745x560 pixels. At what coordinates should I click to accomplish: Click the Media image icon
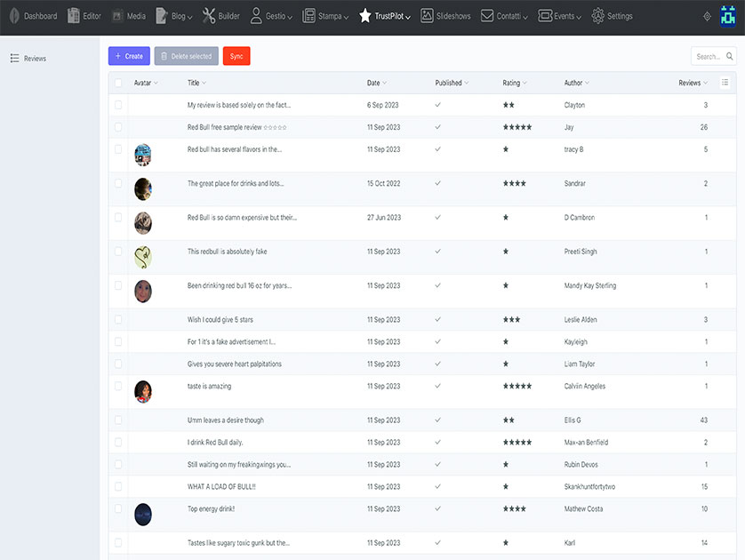tap(116, 16)
